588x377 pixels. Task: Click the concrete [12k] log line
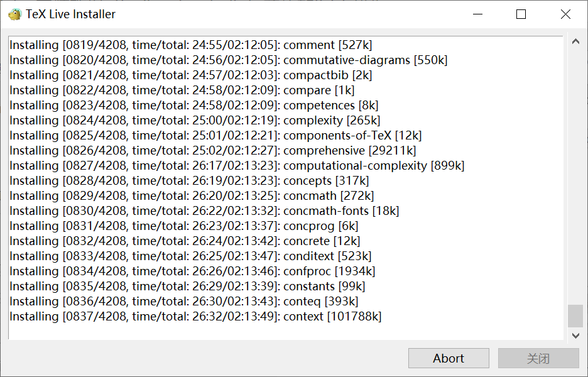click(185, 241)
